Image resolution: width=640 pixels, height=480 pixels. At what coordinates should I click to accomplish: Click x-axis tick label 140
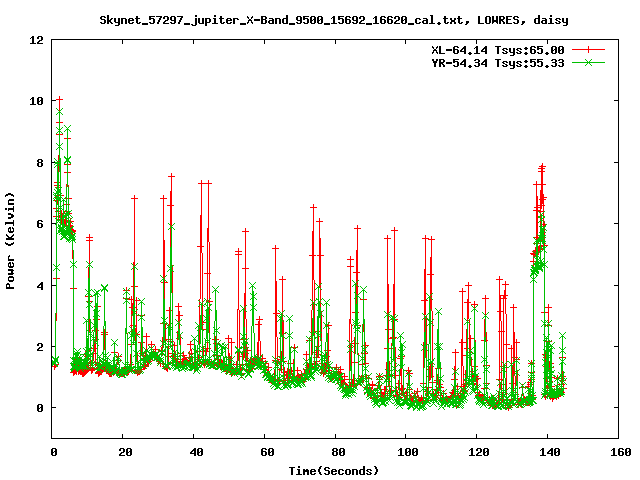[549, 452]
